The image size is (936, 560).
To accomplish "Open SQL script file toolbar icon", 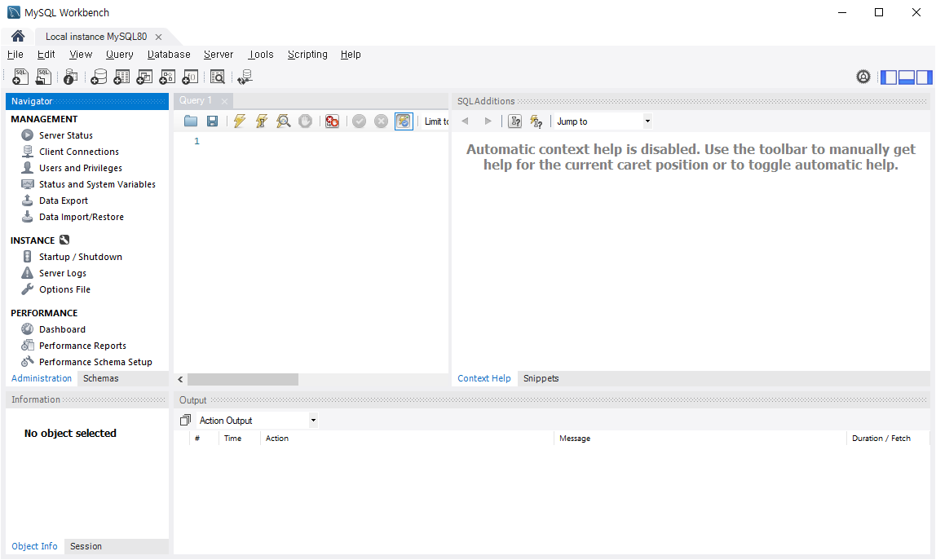I will pyautogui.click(x=43, y=77).
